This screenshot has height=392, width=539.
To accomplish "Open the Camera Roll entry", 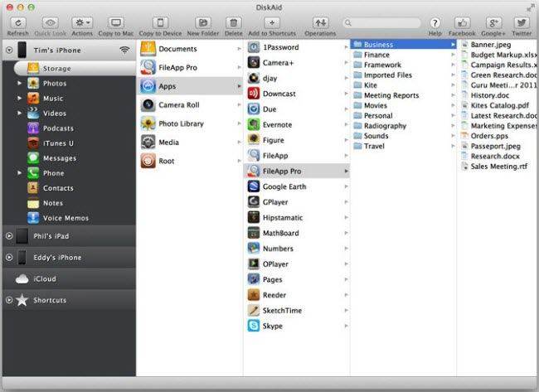I will [x=190, y=104].
